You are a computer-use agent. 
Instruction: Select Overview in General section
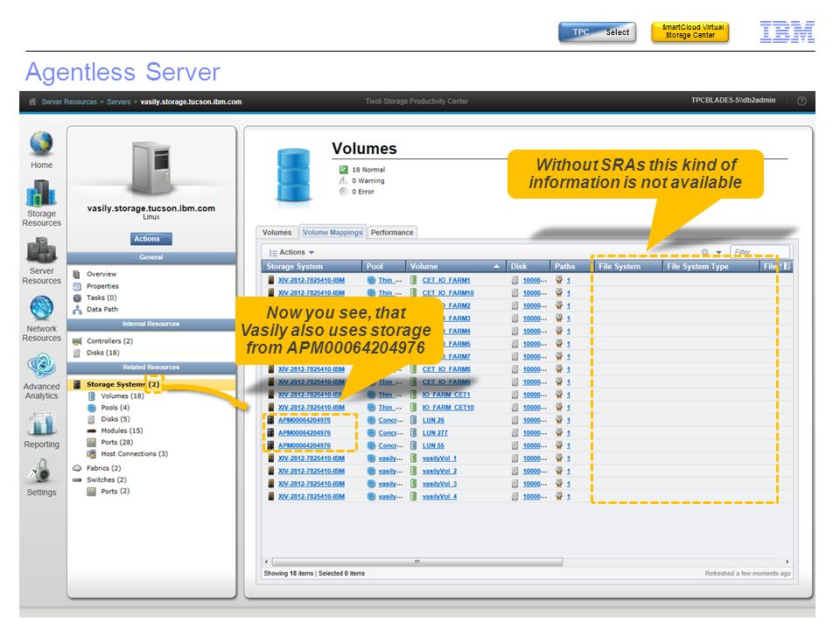point(101,274)
